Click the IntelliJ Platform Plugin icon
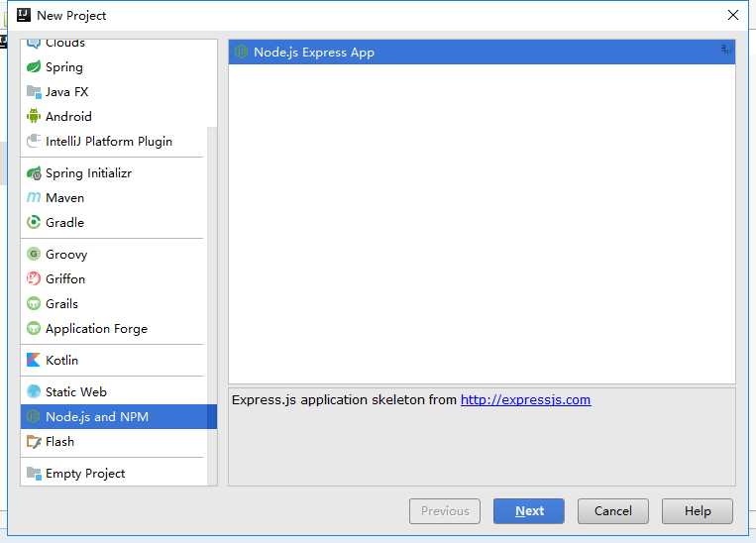756x543 pixels. pos(34,141)
